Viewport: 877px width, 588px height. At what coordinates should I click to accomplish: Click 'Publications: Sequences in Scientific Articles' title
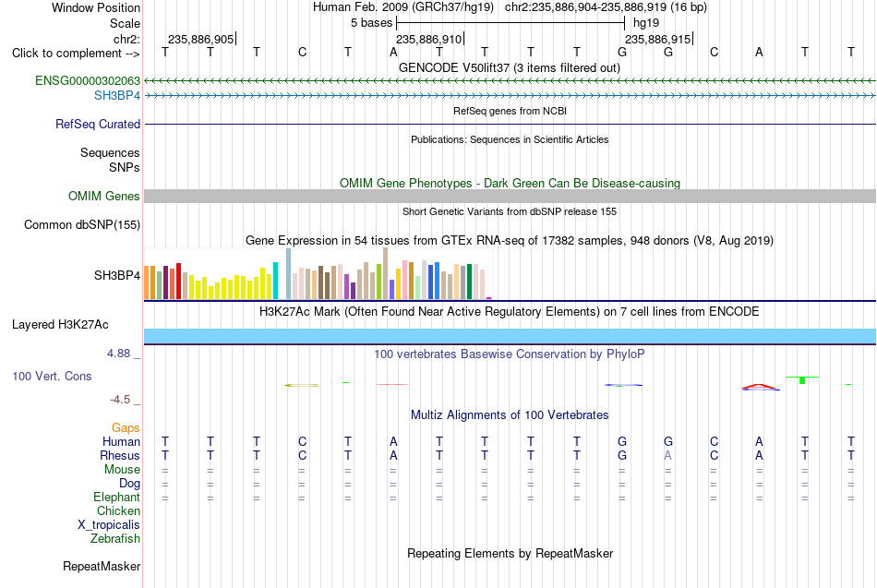click(x=510, y=139)
